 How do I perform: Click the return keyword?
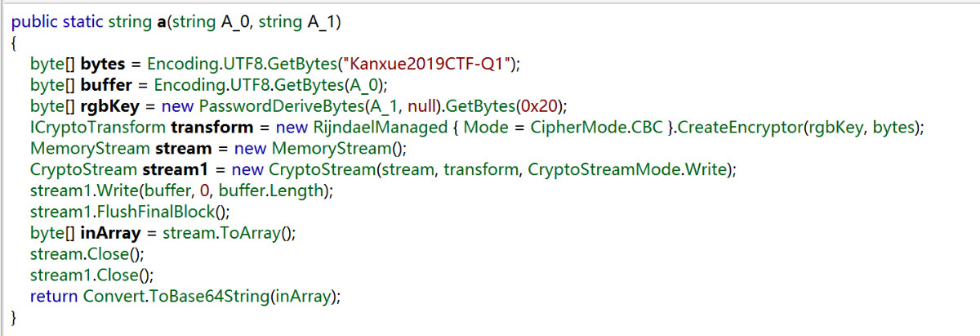point(54,298)
